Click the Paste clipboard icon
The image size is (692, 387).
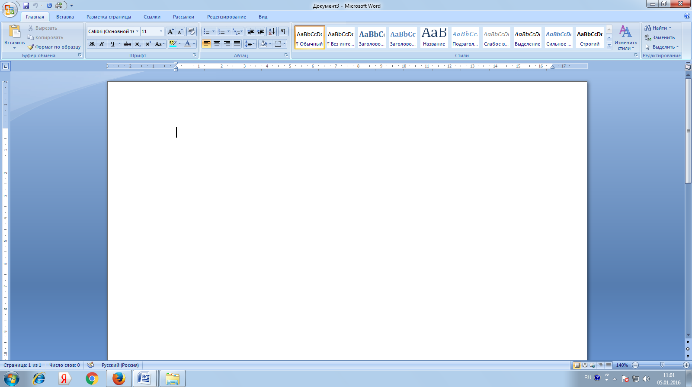(14, 32)
